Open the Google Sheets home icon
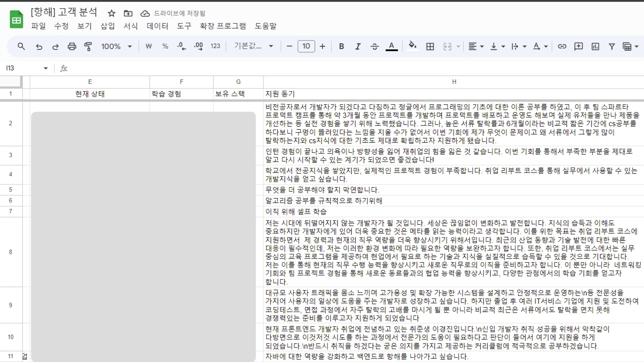 point(16,19)
